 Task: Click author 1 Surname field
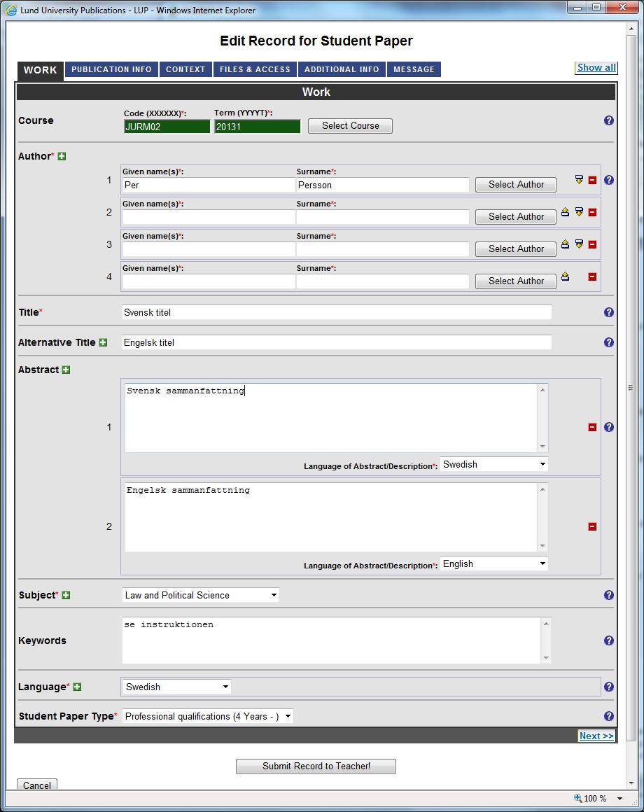(x=383, y=185)
